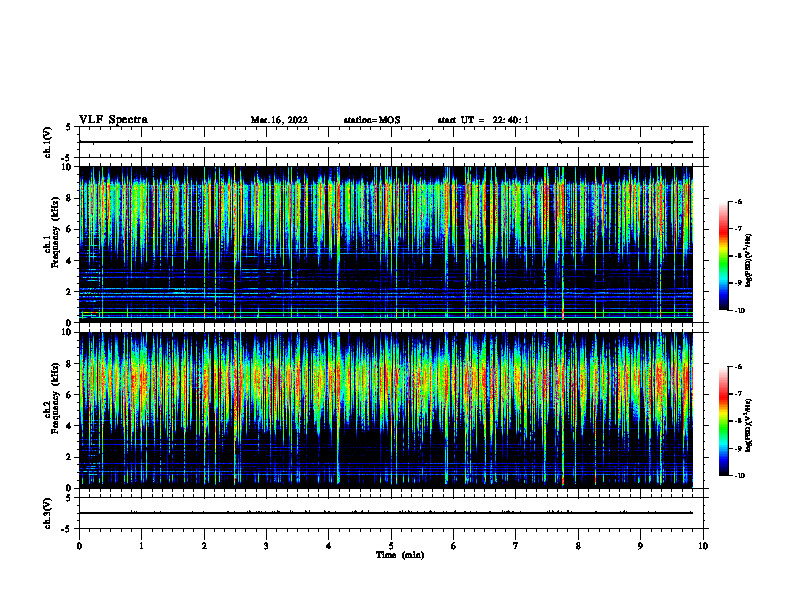Click the ch.2 spectrogram "2" kHz tick label

click(x=69, y=457)
